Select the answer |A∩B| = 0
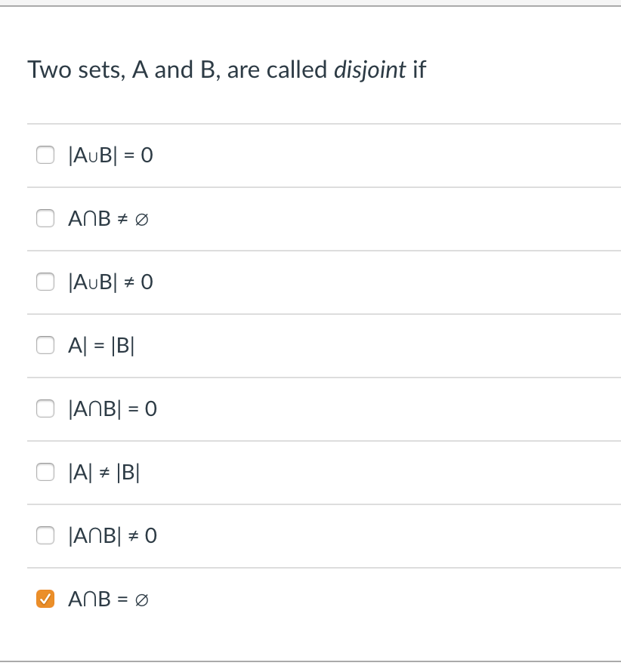This screenshot has height=672, width=621. (45, 408)
